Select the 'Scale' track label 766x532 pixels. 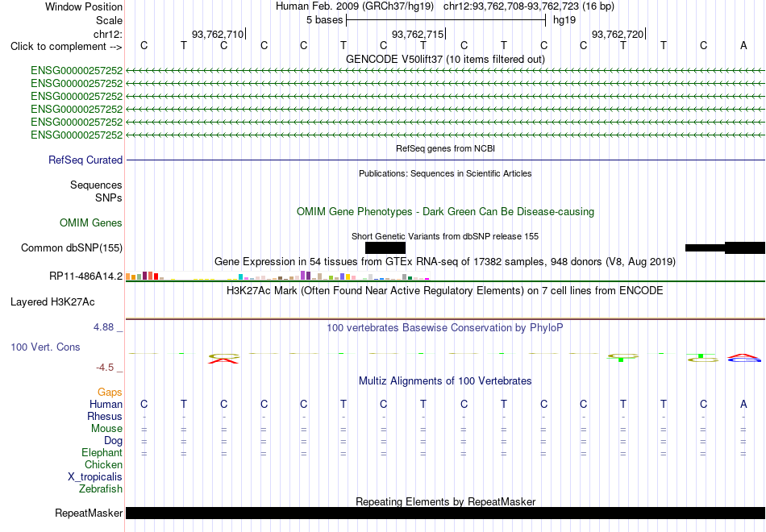(x=109, y=20)
